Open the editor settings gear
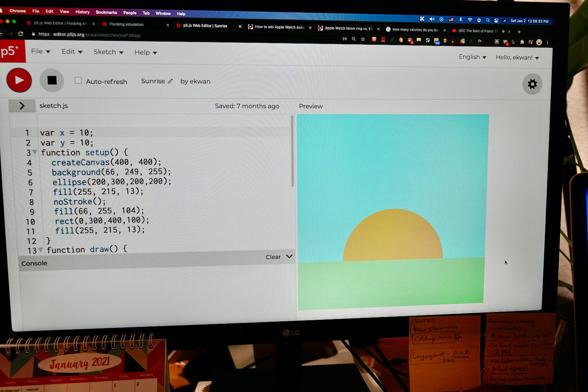The width and height of the screenshot is (588, 392). pos(532,84)
